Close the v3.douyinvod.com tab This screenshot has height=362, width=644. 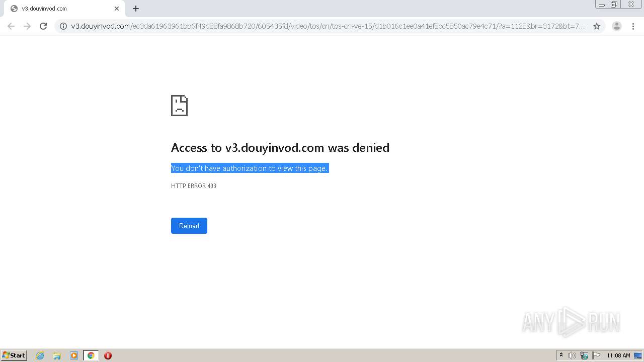[x=117, y=9]
